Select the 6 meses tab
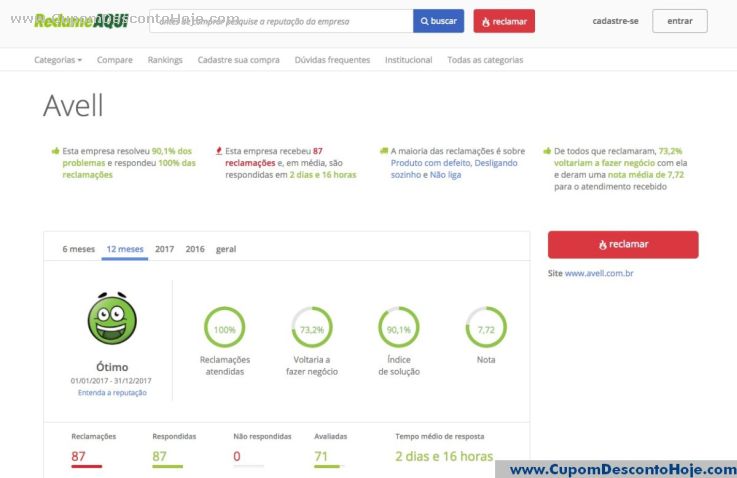737x478 pixels. click(x=78, y=249)
